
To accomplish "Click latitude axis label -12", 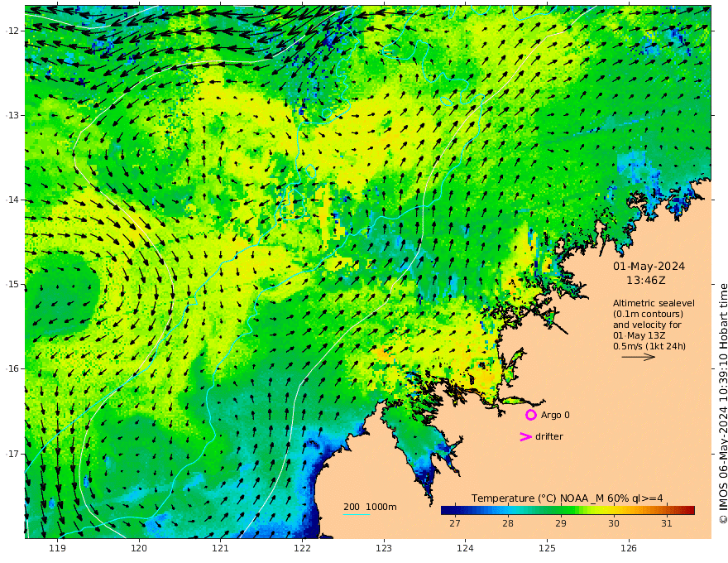I will point(12,31).
